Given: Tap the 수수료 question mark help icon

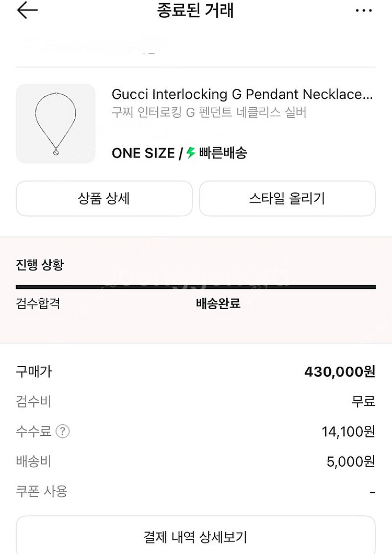Looking at the screenshot, I should coord(63,432).
